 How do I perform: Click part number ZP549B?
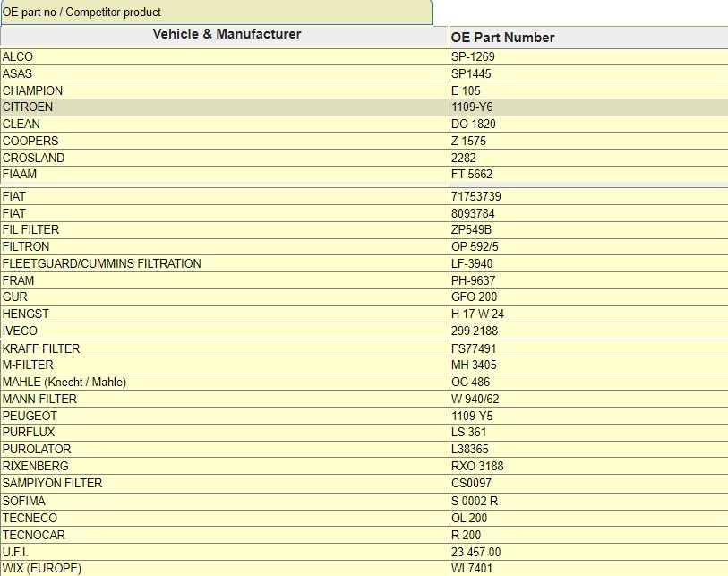click(x=471, y=229)
